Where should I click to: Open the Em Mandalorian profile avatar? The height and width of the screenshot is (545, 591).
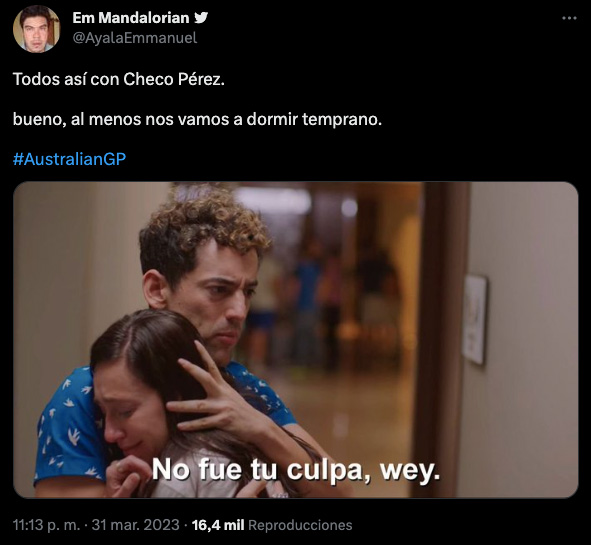point(37,29)
